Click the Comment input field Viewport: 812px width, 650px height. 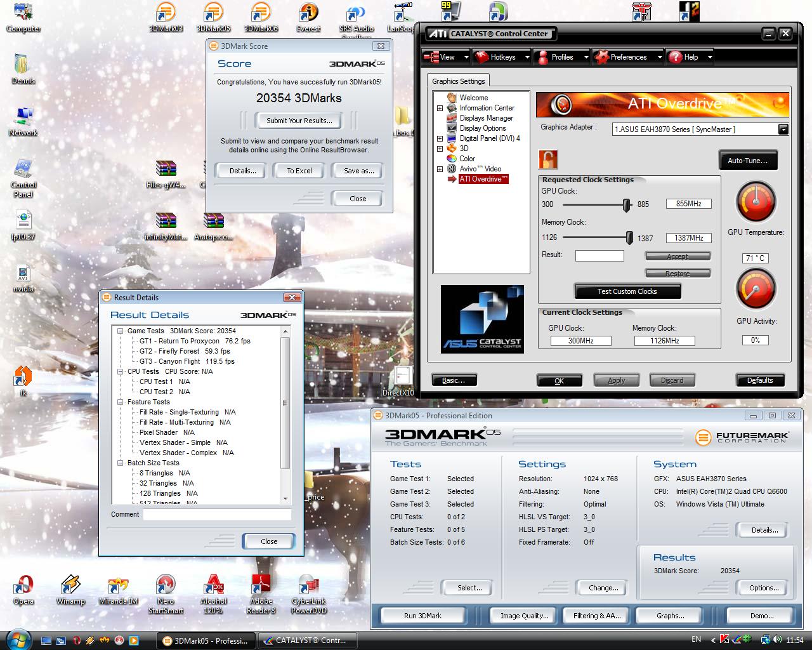(217, 515)
